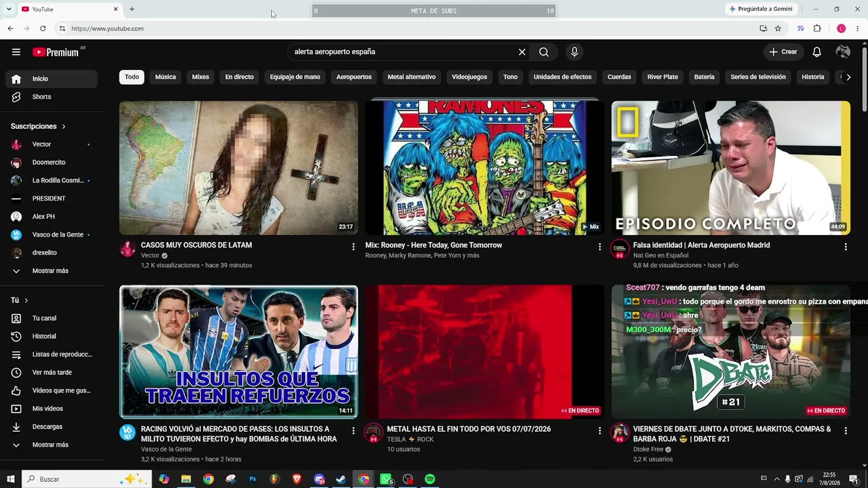Start voice search with the microphone
The image size is (868, 488).
[x=574, y=52]
